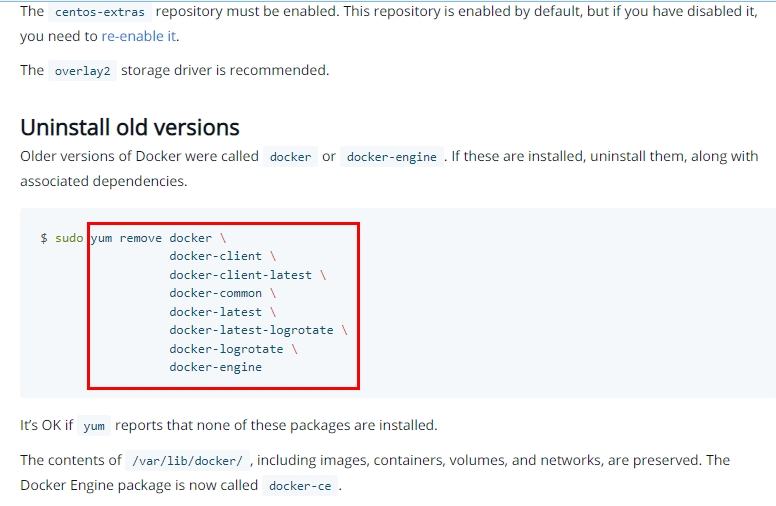The height and width of the screenshot is (506, 776).
Task: Click inline "yum" code after "It's OK if"
Action: [x=94, y=426]
